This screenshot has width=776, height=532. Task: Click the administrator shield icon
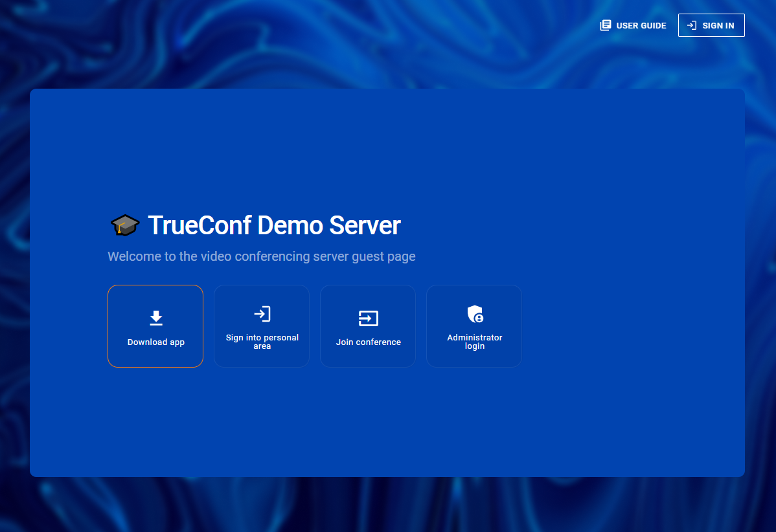475,315
